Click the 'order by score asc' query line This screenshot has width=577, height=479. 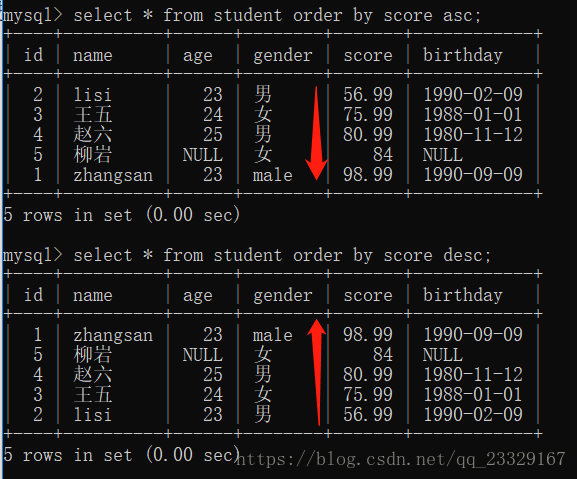(x=242, y=16)
